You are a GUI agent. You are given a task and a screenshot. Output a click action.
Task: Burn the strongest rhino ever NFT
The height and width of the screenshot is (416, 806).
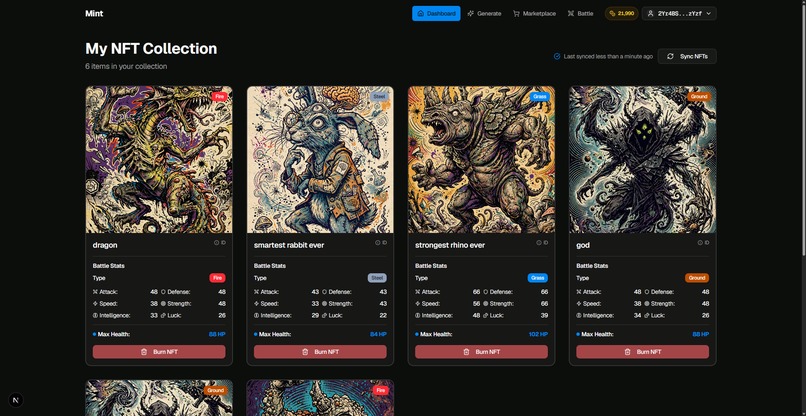coord(481,352)
